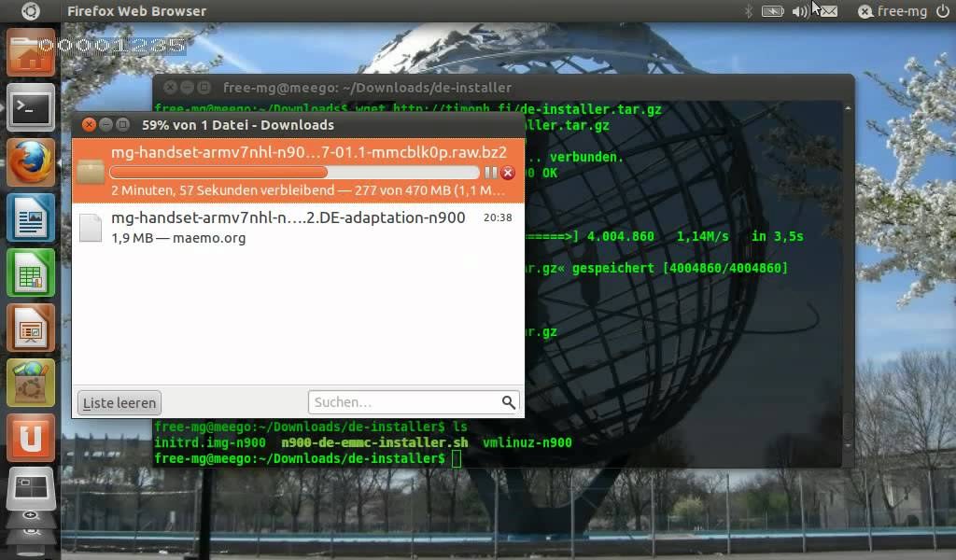Open the sound volume indicator
956x560 pixels.
coord(799,11)
